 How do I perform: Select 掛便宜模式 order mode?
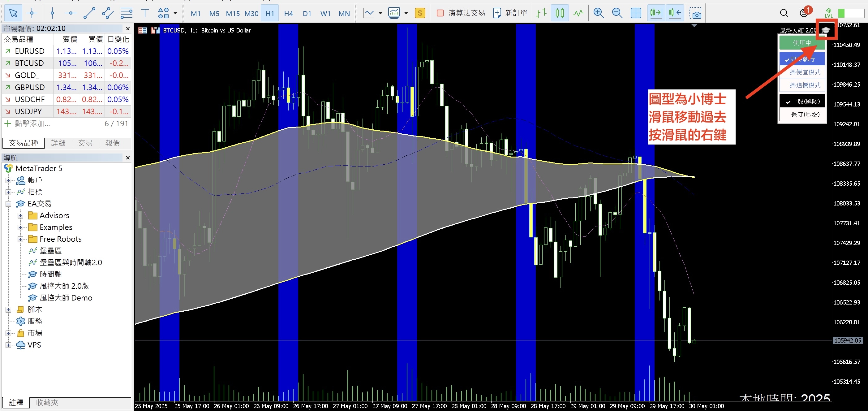[x=802, y=72]
